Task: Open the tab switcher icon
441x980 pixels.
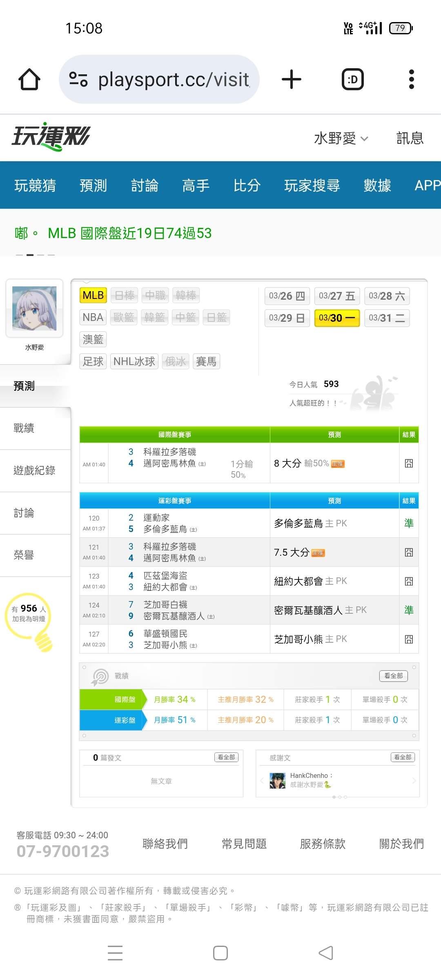Action: (352, 79)
